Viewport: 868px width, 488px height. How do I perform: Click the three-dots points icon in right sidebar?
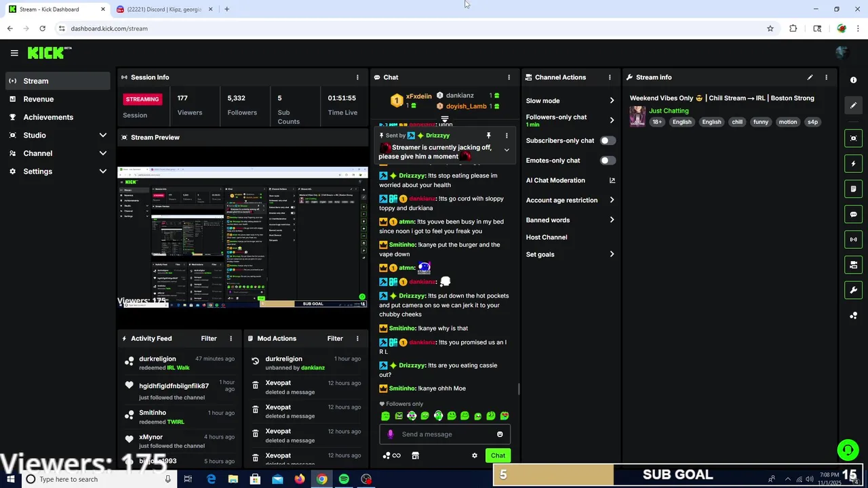pyautogui.click(x=853, y=315)
